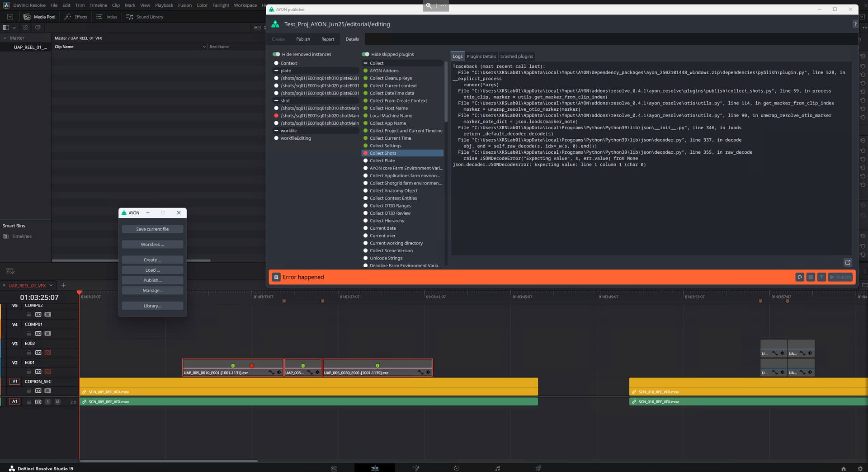The width and height of the screenshot is (868, 472).
Task: Switch to the Publish tab
Action: (x=303, y=39)
